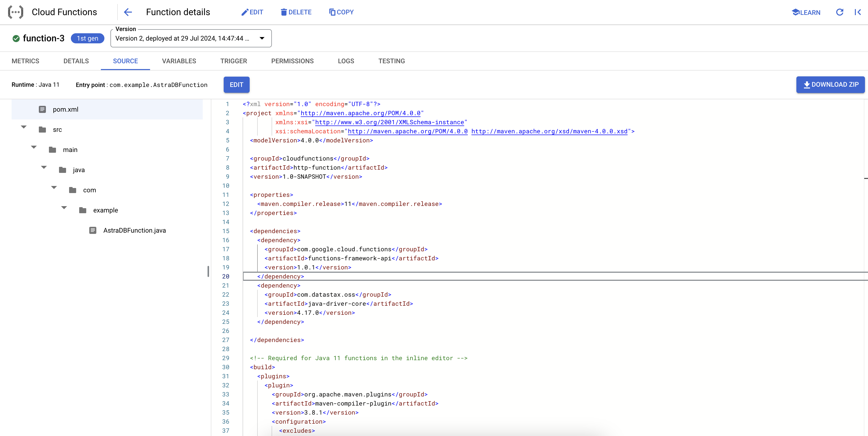Delete the function using the trash icon
The image size is (868, 436).
click(x=283, y=12)
